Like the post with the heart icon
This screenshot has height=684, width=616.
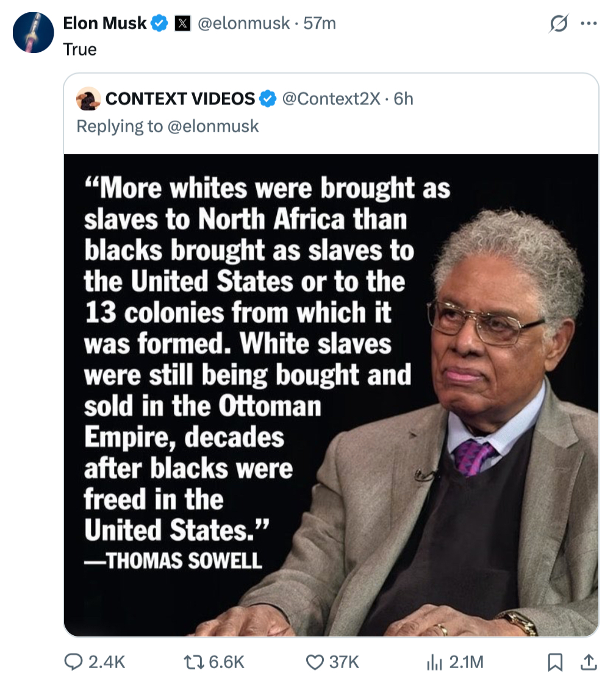click(314, 661)
